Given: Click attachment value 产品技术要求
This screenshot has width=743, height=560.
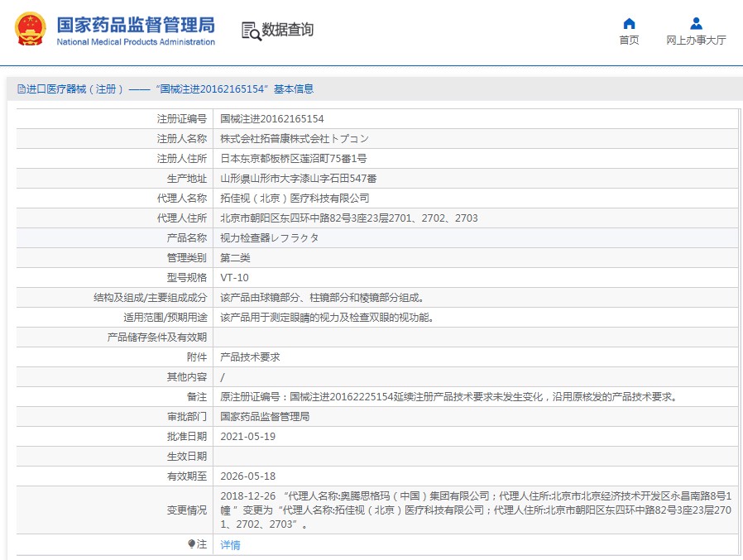Looking at the screenshot, I should [x=250, y=357].
